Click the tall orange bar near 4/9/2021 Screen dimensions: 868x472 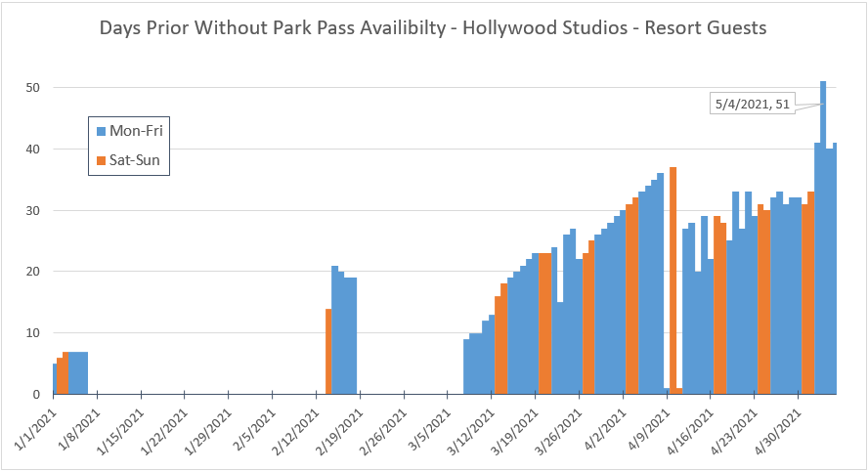click(x=673, y=280)
